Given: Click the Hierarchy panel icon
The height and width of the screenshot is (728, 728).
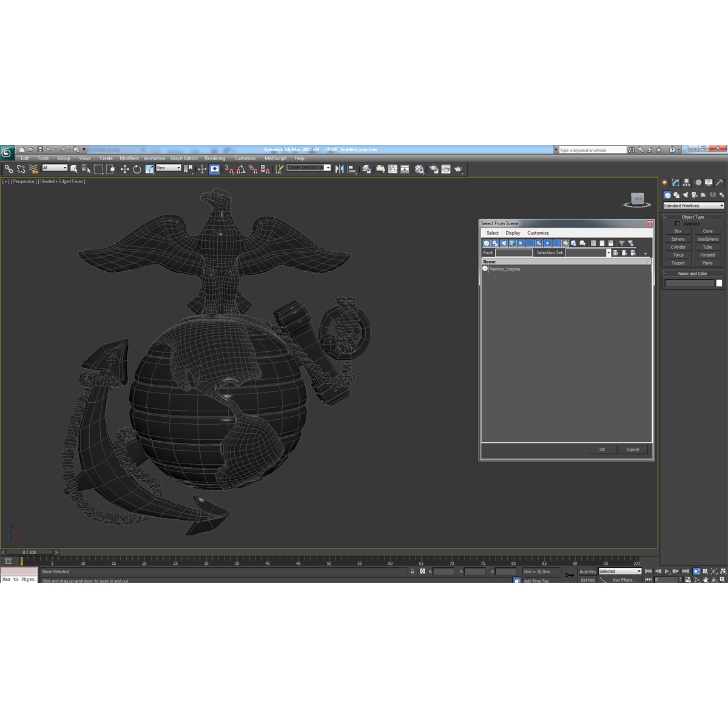Looking at the screenshot, I should (686, 182).
